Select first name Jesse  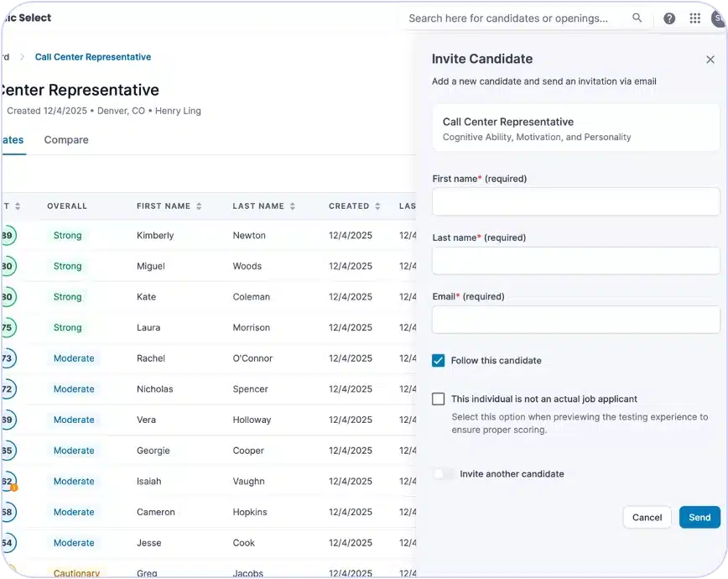click(148, 542)
